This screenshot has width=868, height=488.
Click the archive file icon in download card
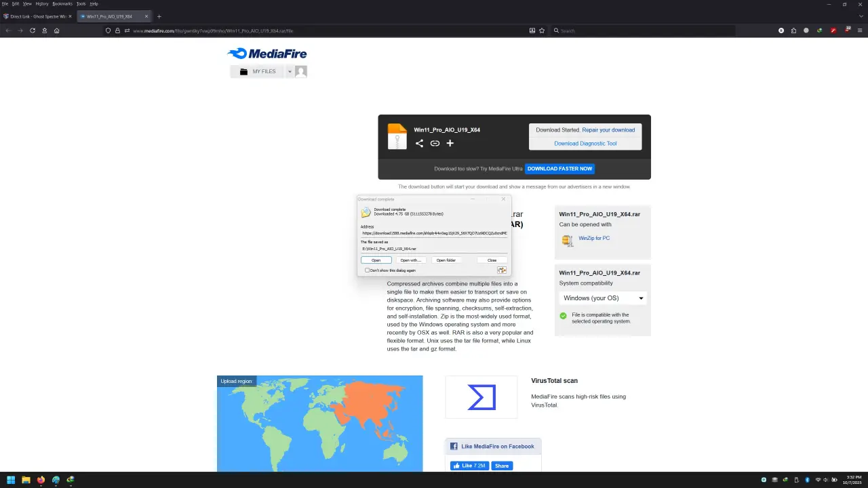(x=397, y=136)
